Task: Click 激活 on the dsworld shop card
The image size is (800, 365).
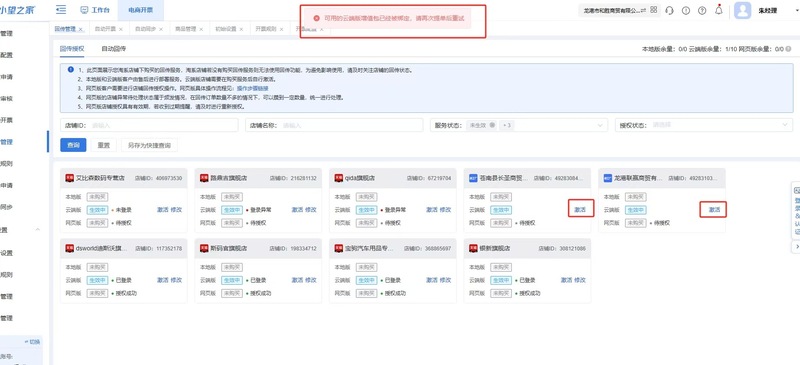Action: (162, 280)
